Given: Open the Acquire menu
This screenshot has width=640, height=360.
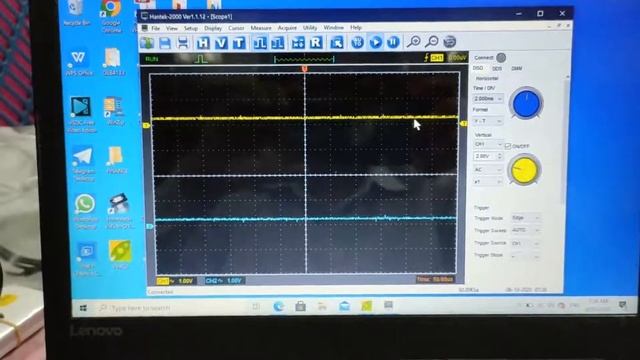Looking at the screenshot, I should [287, 28].
